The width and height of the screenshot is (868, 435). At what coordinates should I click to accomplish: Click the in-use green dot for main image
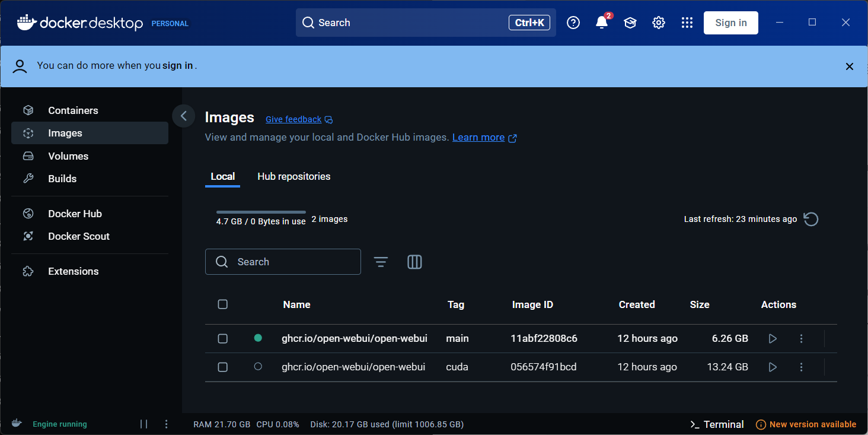(x=258, y=338)
